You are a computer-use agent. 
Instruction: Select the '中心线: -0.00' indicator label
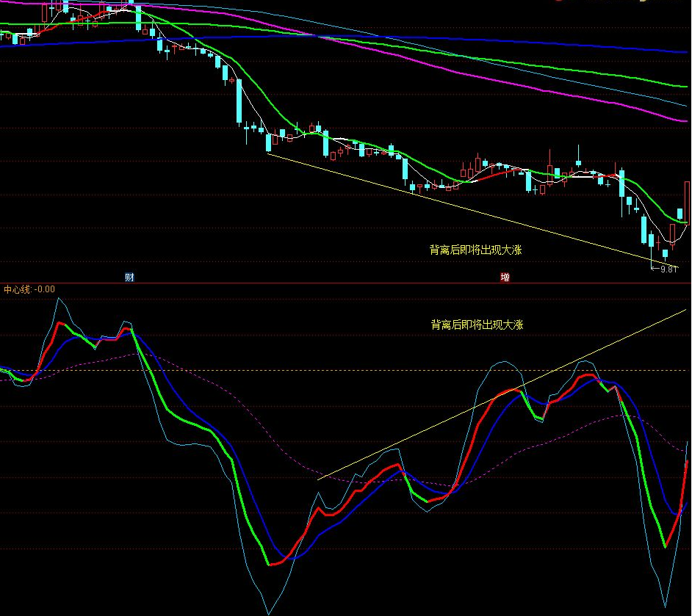(x=29, y=289)
